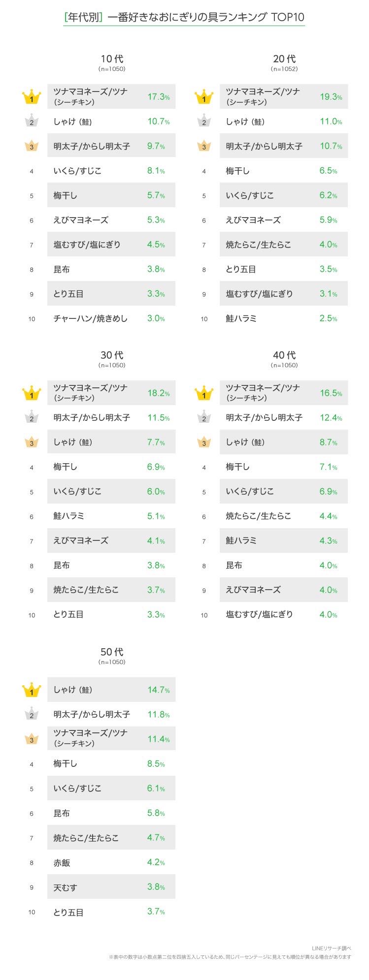The height and width of the screenshot is (980, 369).
Task: Click the 19.3% value in the 20代 list
Action: point(331,97)
